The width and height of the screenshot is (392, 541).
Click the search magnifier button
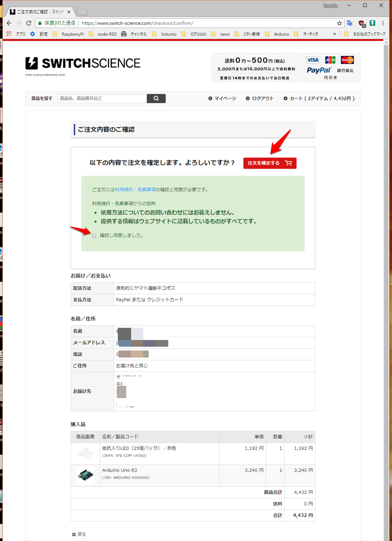point(156,98)
